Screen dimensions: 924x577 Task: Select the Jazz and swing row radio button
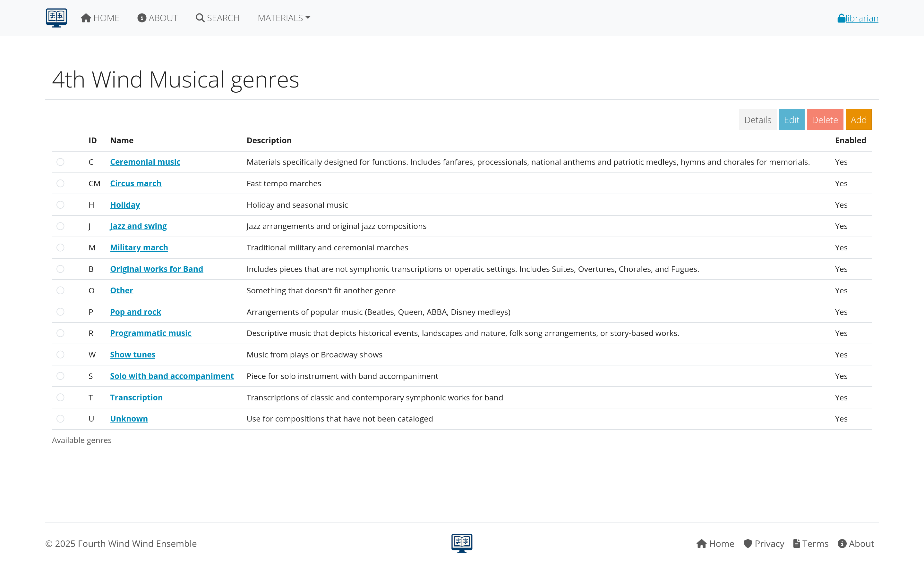60,226
